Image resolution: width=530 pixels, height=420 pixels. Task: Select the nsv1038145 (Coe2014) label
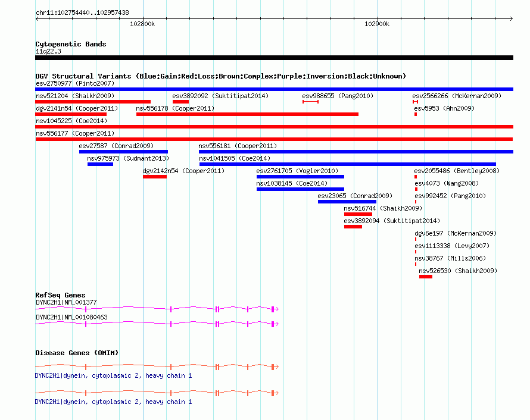pos(292,183)
